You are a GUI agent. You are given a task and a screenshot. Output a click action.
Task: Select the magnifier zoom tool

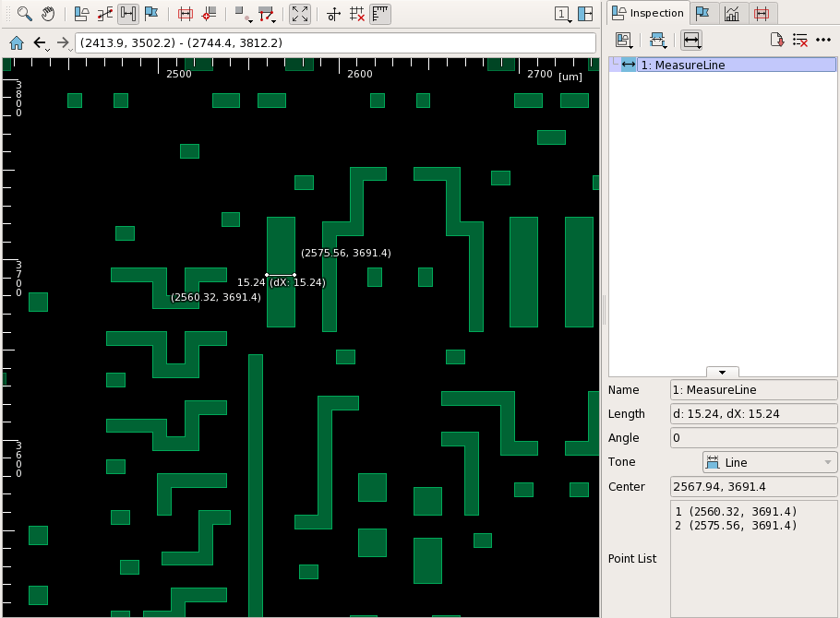25,14
